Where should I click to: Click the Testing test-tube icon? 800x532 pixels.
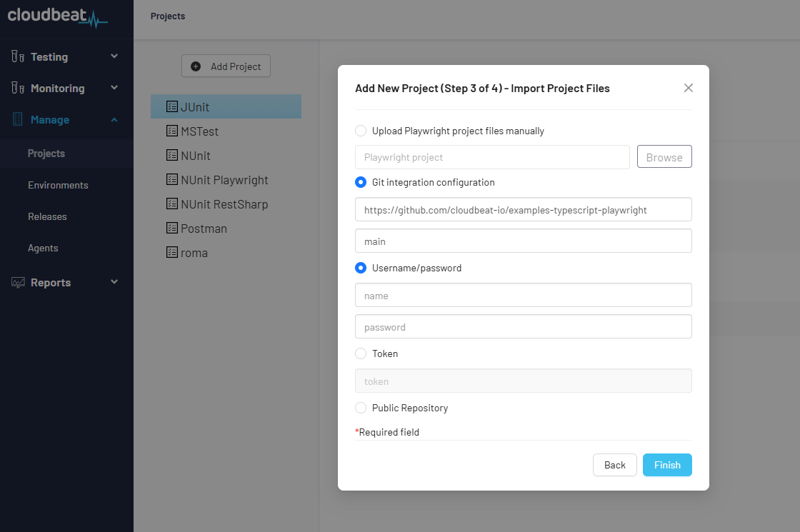18,56
